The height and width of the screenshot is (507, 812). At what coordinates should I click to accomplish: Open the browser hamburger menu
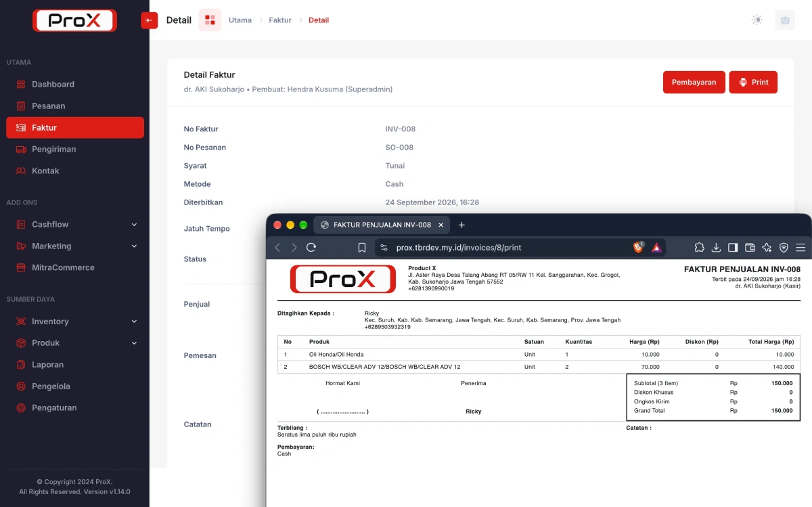point(800,248)
